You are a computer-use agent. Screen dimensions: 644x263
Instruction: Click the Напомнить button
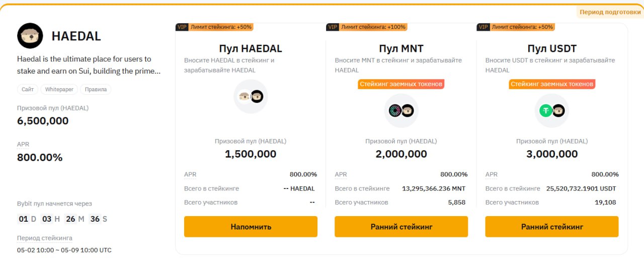251,227
